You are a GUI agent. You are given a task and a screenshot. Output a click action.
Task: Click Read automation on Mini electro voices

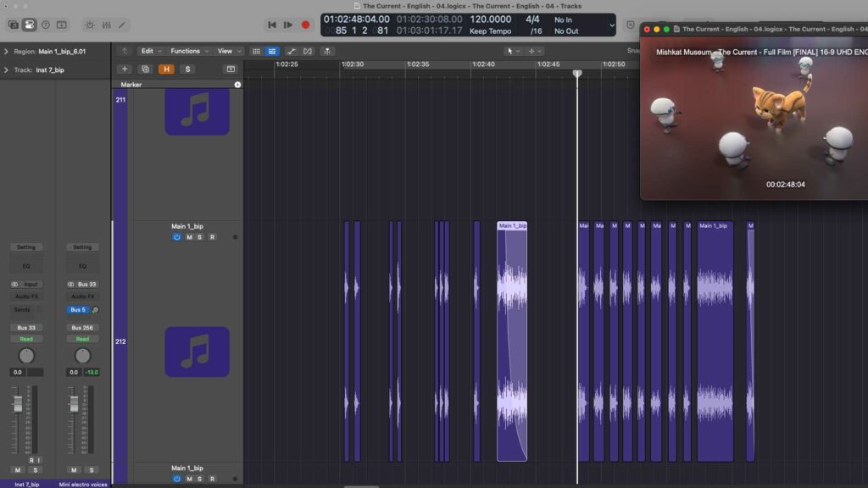[82, 339]
